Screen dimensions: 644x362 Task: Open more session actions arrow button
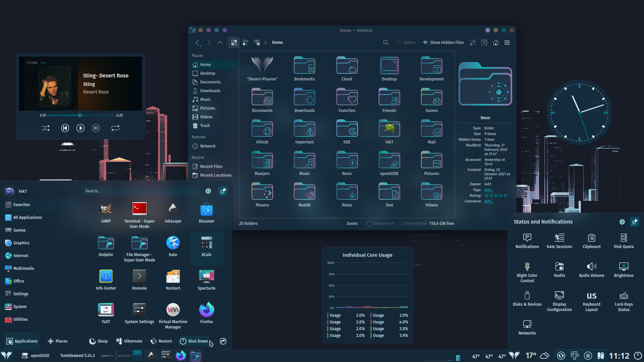[x=223, y=341]
